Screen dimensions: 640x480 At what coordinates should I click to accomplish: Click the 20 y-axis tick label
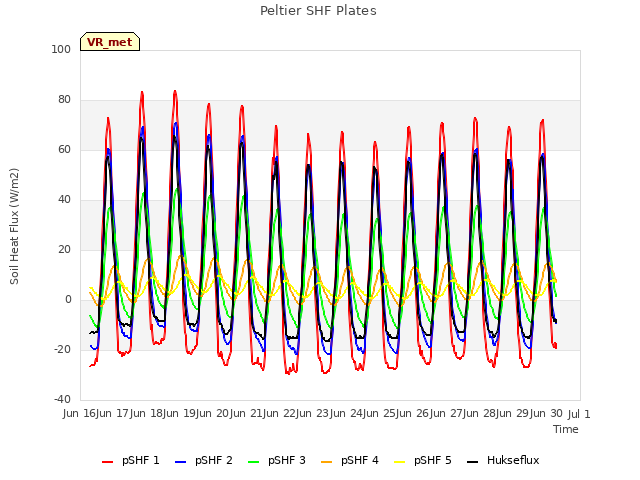[64, 249]
